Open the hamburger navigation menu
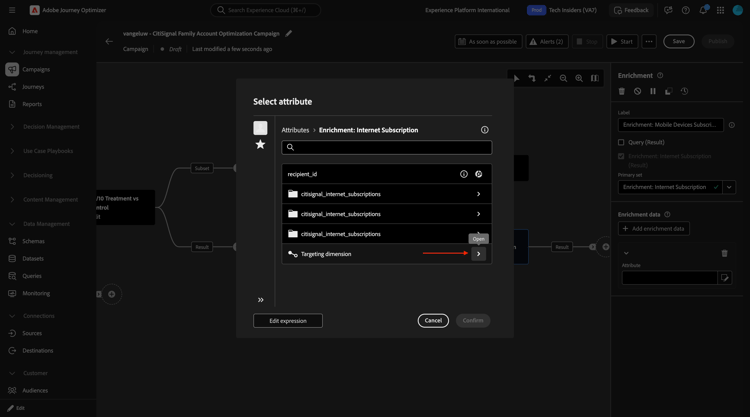Image resolution: width=750 pixels, height=417 pixels. (x=12, y=10)
